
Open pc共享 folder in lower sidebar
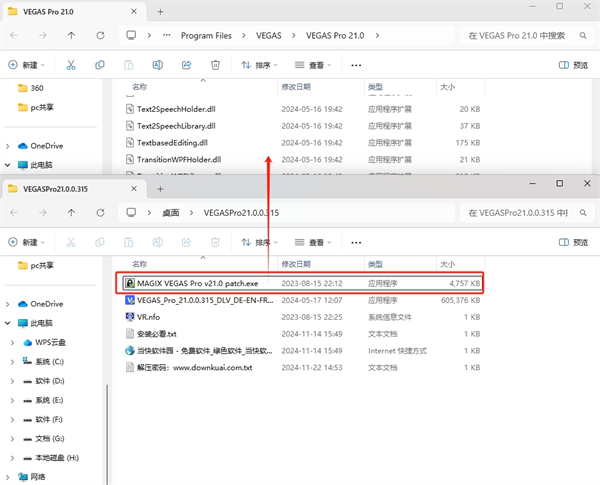(x=36, y=265)
